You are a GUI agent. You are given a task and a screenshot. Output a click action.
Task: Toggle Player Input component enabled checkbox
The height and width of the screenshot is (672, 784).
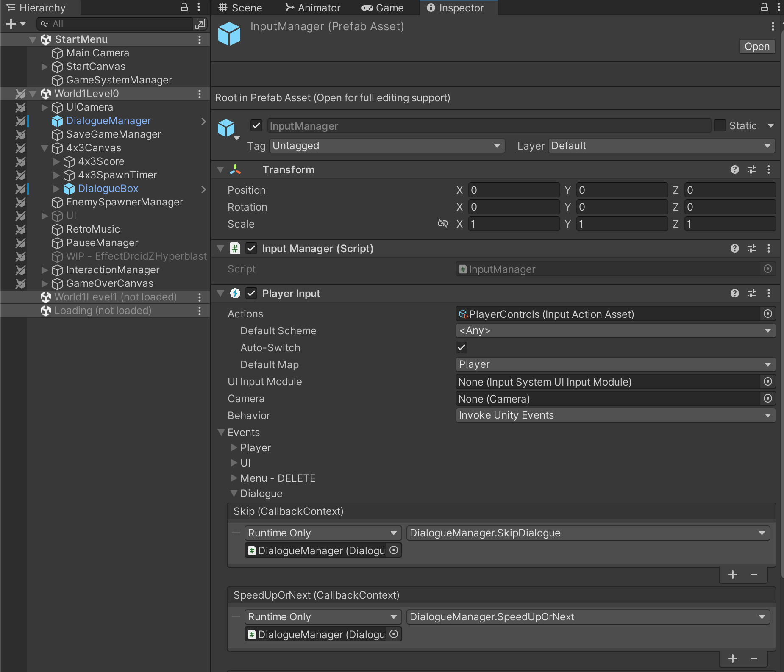click(251, 293)
